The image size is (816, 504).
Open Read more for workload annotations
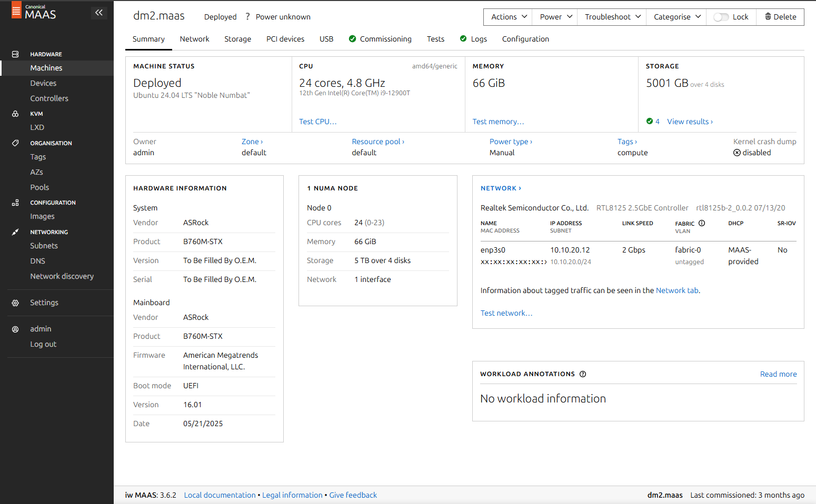pyautogui.click(x=778, y=374)
